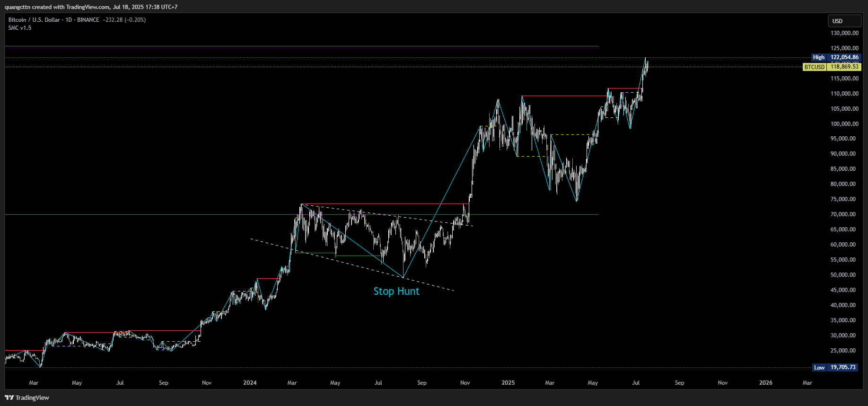Click the 2026 label on time axis
Viewport: 868px width, 406px height.
click(766, 383)
